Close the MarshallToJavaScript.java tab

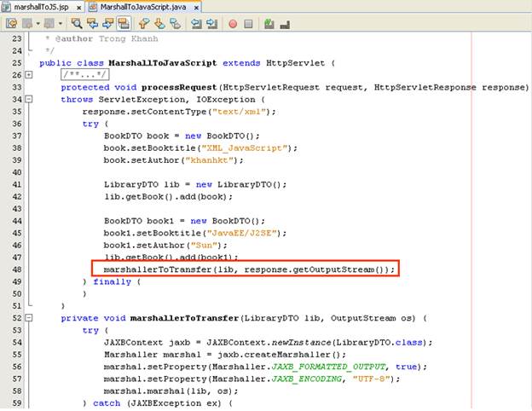196,8
